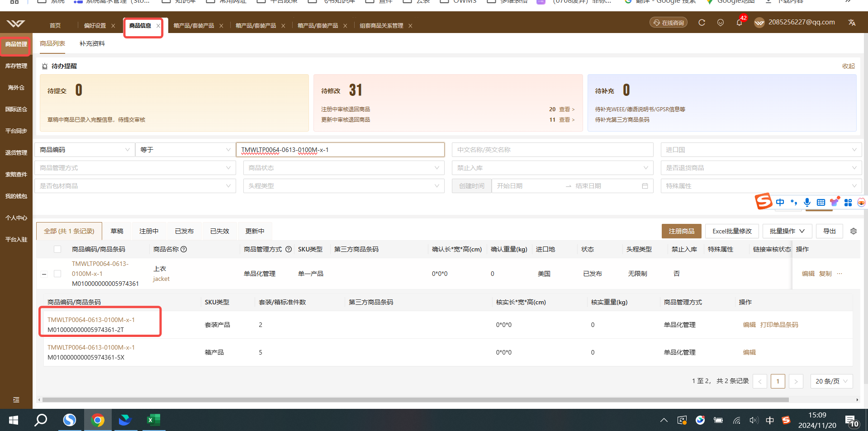Screen dimensions: 868x431
Task: Click Sogou input toolbar microphone icon
Action: click(x=807, y=202)
